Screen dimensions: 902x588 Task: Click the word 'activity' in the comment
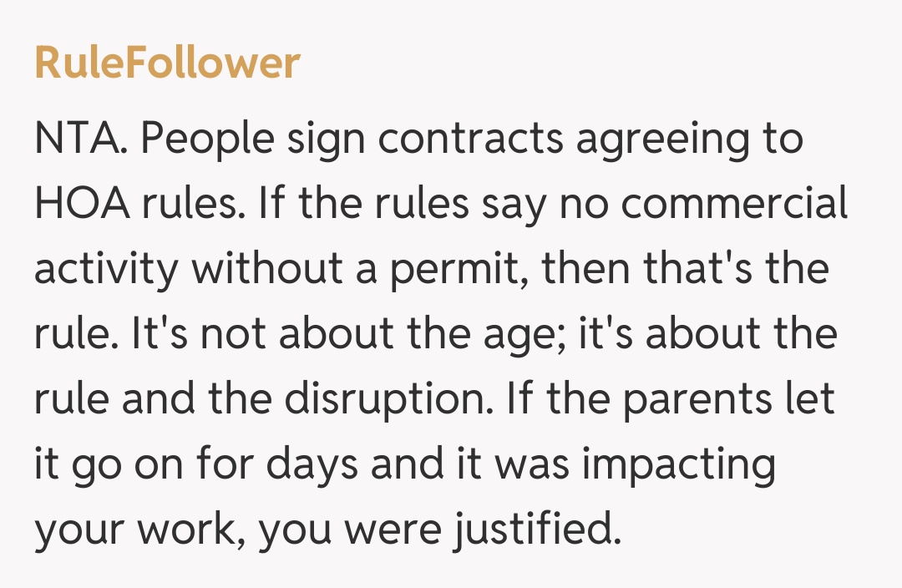click(105, 269)
